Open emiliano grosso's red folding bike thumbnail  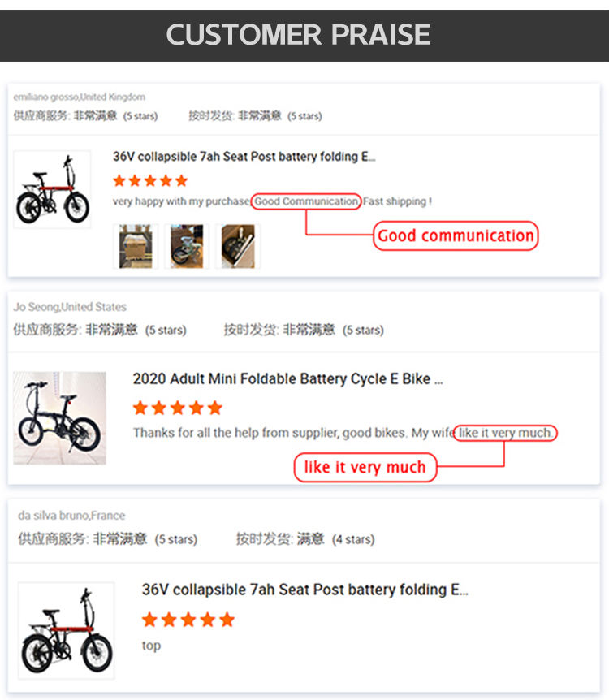point(52,189)
